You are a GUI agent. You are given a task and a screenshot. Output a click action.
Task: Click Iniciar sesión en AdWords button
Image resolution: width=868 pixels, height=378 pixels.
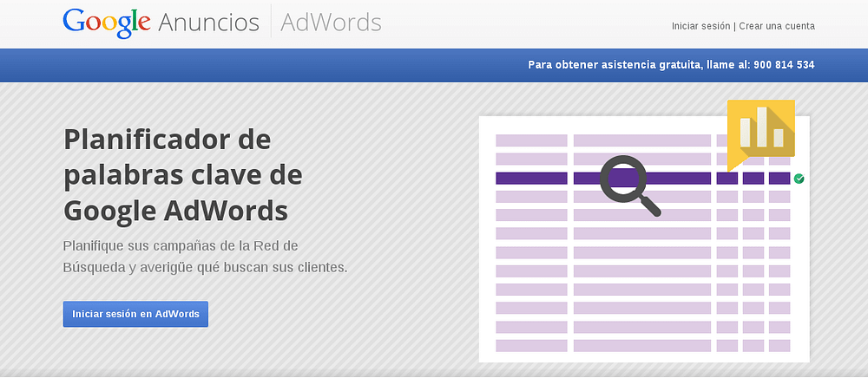tap(135, 314)
